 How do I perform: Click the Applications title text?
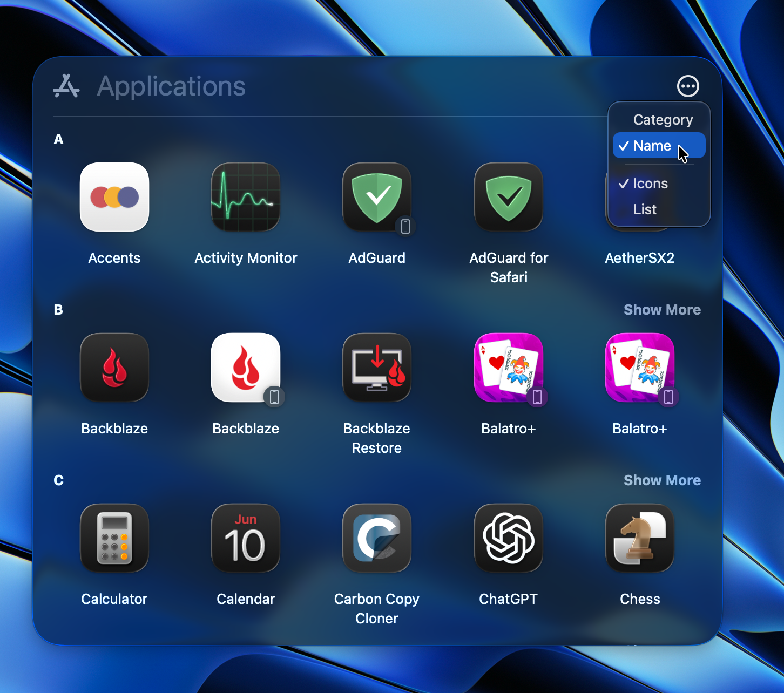pos(171,86)
